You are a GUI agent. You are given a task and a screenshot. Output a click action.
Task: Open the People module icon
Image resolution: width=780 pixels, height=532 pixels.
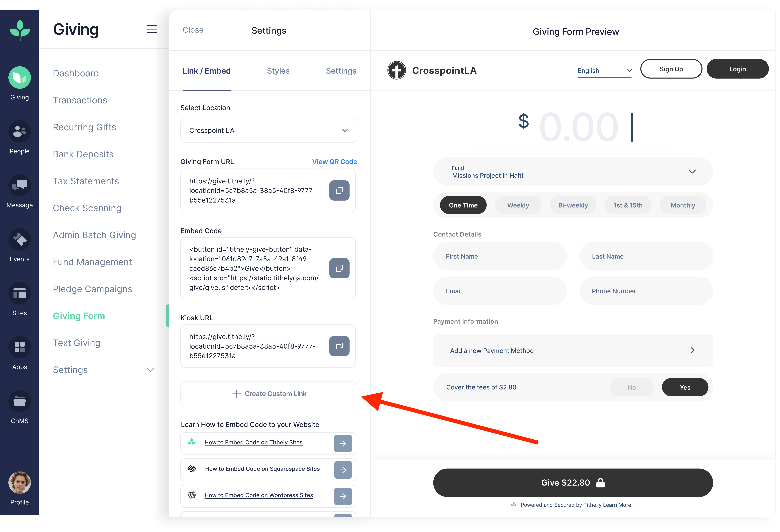(x=20, y=131)
